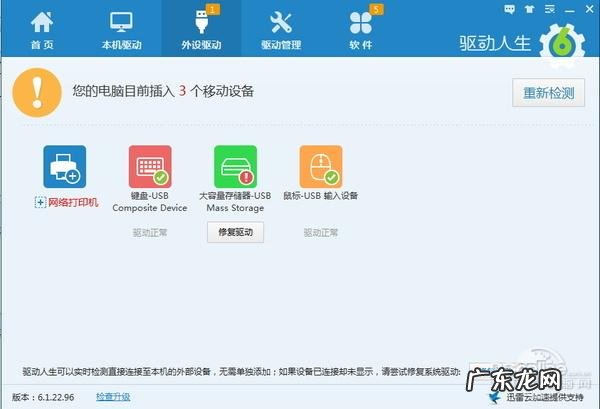Viewport: 600px width, 409px height.
Task: Open the main menu icon in title bar
Action: pos(550,9)
